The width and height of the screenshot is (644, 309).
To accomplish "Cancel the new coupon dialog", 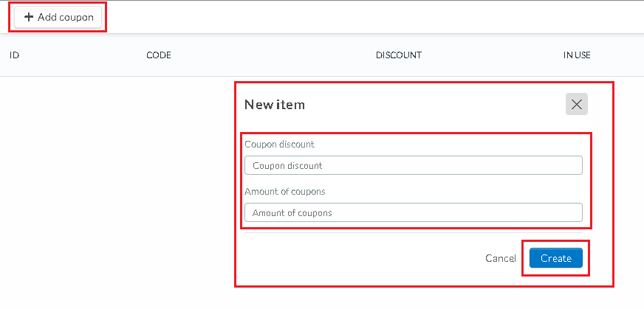I will [501, 258].
